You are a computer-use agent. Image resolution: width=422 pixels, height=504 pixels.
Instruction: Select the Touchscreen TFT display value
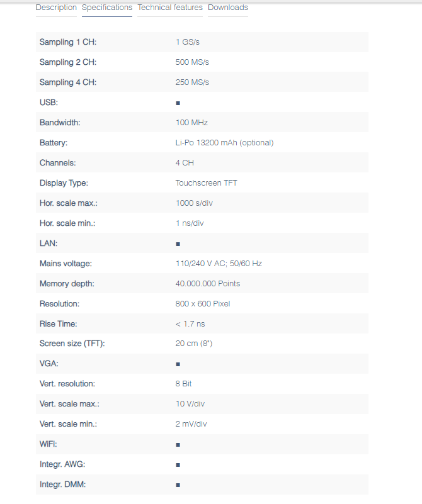coord(206,183)
